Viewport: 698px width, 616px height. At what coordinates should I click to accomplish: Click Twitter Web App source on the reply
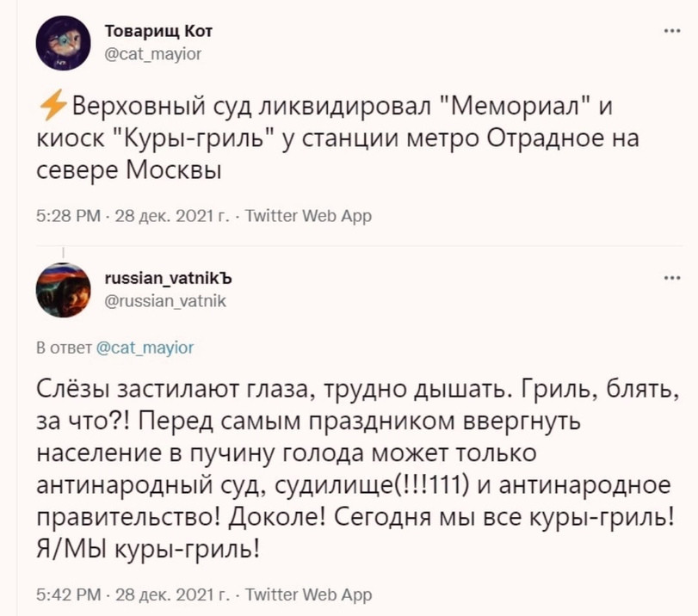pyautogui.click(x=309, y=594)
